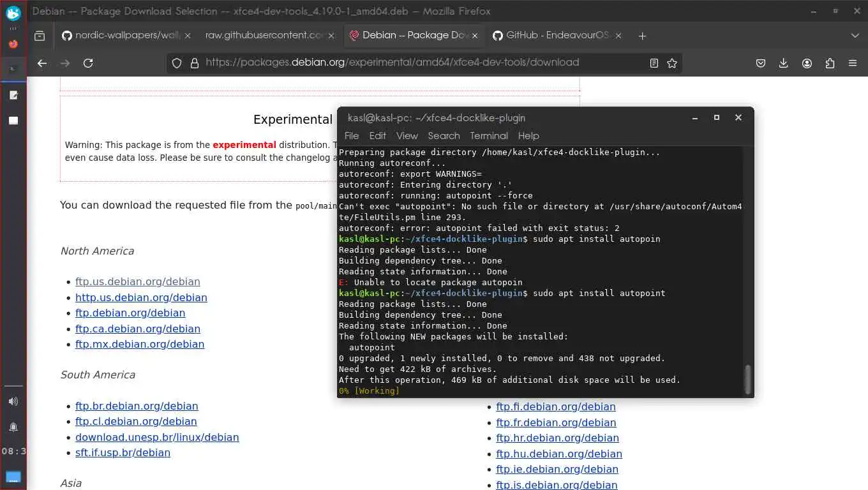Open terminal Edit menu
This screenshot has height=490, width=868.
click(378, 136)
